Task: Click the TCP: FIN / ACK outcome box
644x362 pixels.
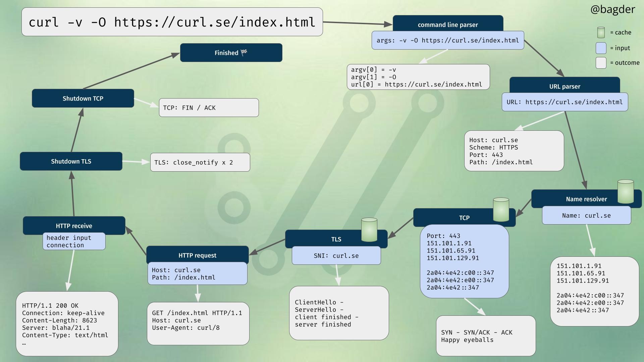Action: click(209, 108)
